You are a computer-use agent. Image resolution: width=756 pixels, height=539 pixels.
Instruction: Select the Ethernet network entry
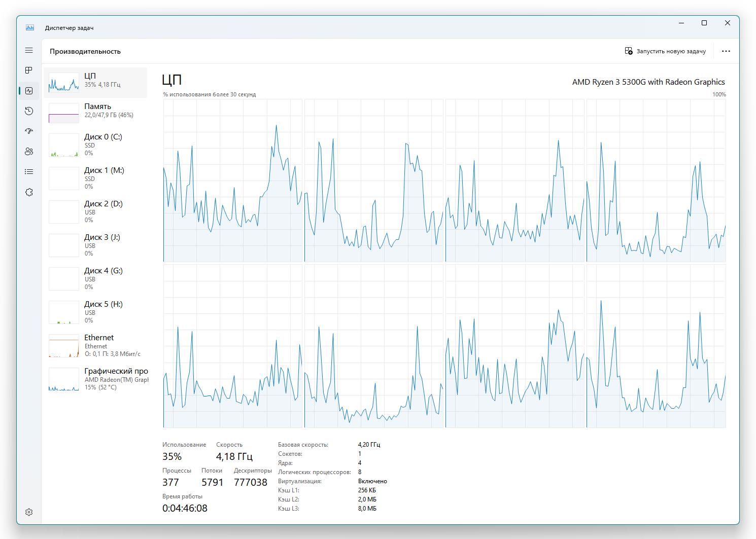point(95,345)
